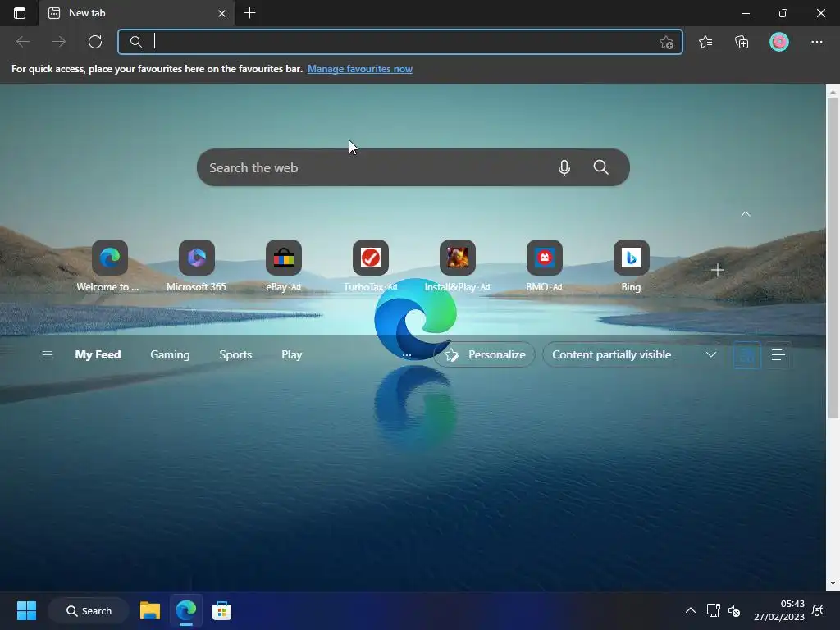Refresh the page with reload icon
The height and width of the screenshot is (630, 840).
coord(95,42)
